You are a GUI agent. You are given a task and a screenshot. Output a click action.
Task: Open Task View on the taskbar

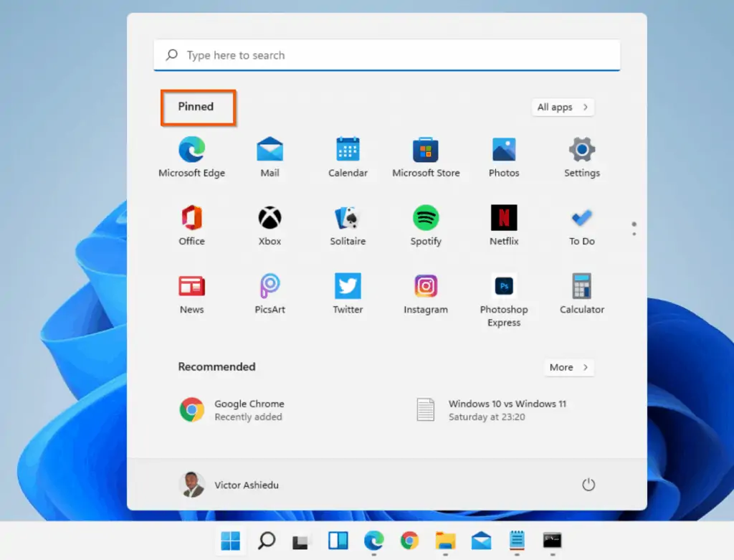(300, 542)
